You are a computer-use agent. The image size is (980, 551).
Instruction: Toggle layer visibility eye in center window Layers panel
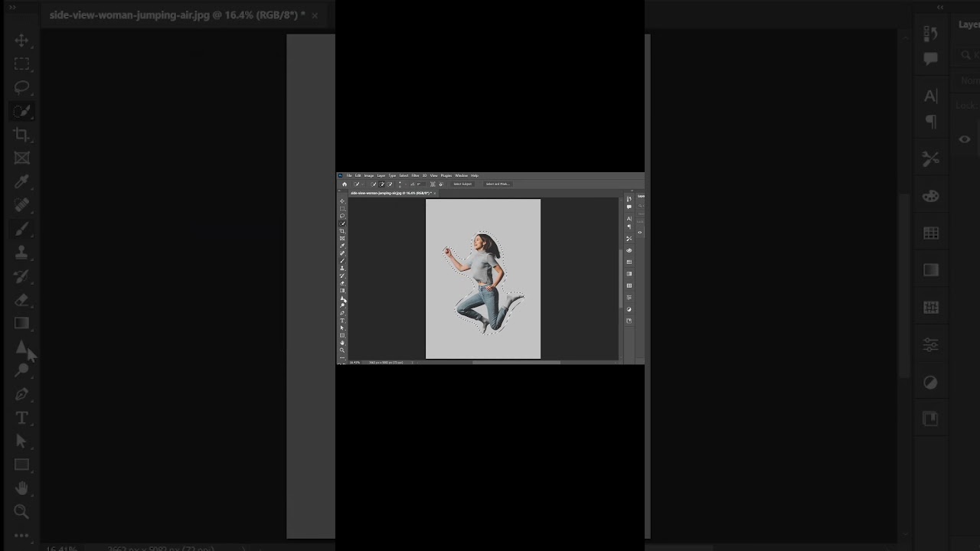[x=640, y=232]
